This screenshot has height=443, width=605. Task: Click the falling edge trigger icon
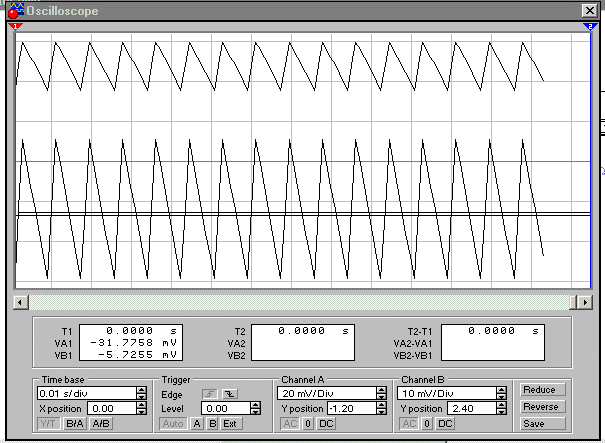click(x=227, y=393)
